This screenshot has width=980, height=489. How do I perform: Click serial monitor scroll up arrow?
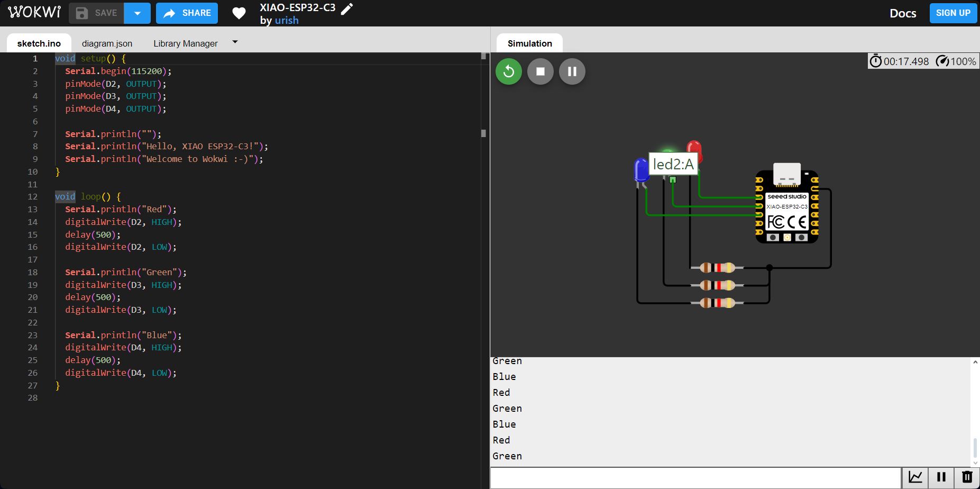click(975, 363)
